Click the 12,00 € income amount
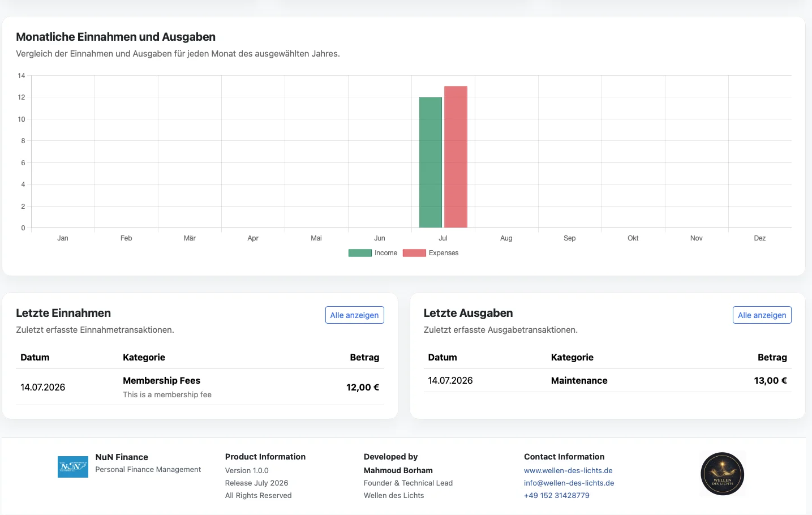This screenshot has height=515, width=812. click(x=363, y=387)
